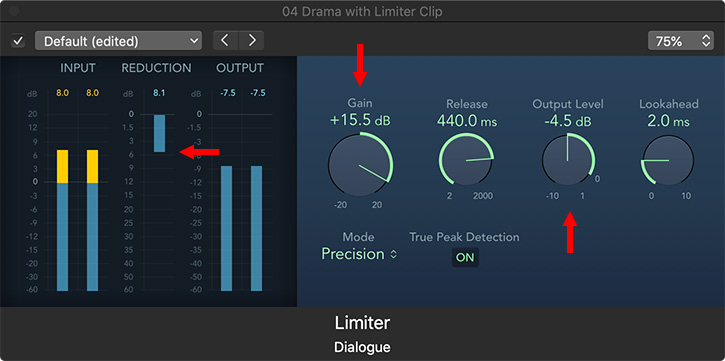Go to next preset with right arrow
This screenshot has height=361, width=725.
point(252,41)
